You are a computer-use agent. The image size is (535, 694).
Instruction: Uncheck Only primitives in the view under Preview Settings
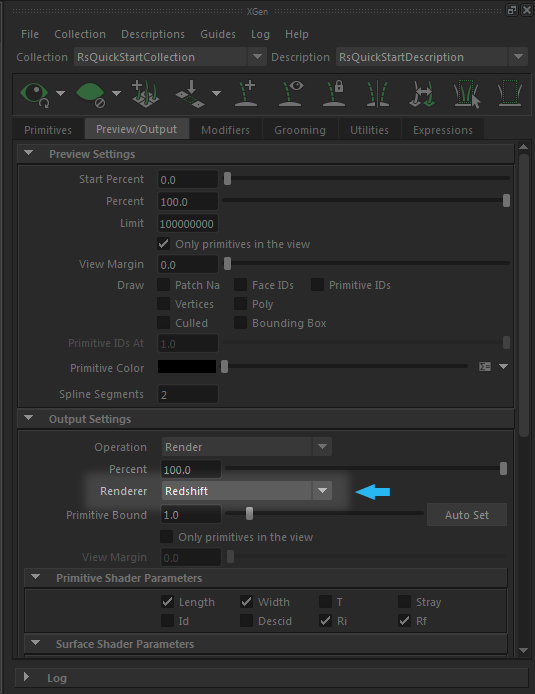click(x=163, y=244)
